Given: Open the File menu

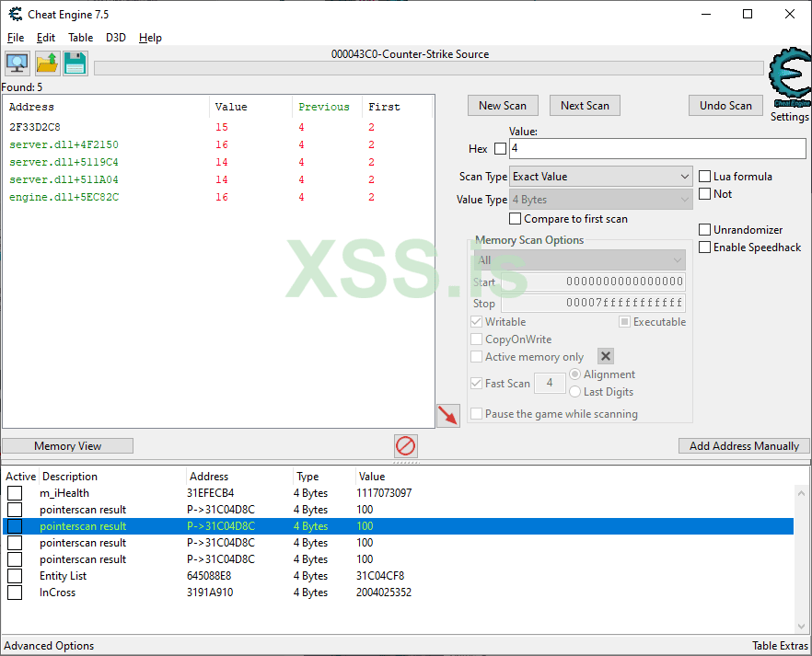Looking at the screenshot, I should coord(16,38).
